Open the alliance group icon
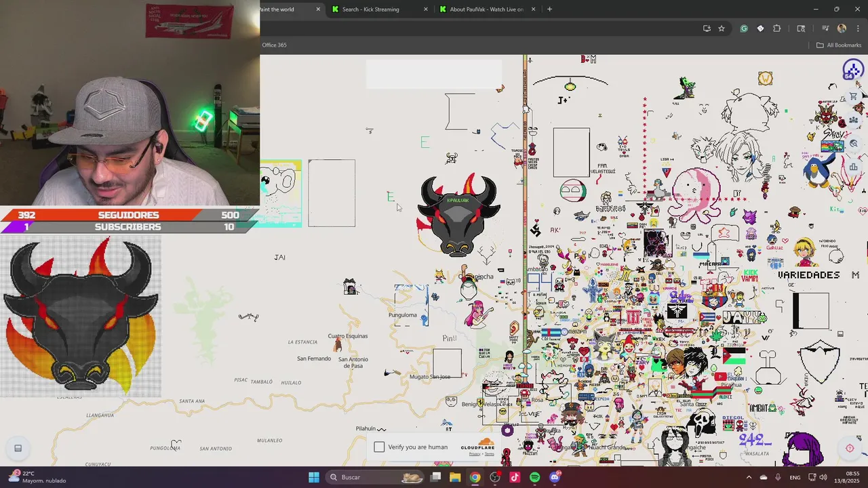The width and height of the screenshot is (868, 488). (854, 120)
